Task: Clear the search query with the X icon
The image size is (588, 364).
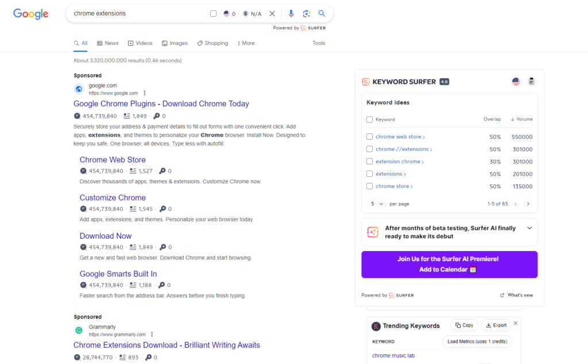Action: pos(272,13)
